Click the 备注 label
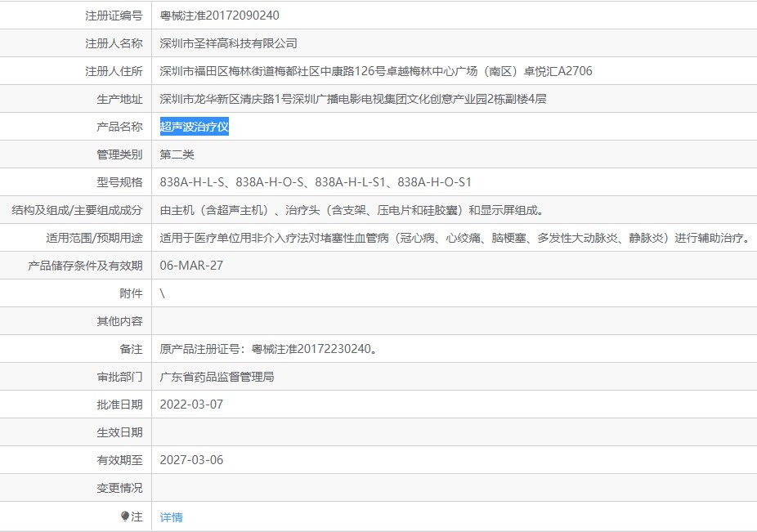The image size is (757, 532). [132, 349]
